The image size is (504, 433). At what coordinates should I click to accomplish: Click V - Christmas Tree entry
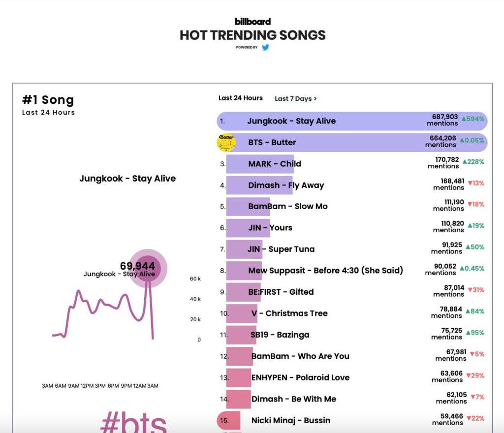289,313
